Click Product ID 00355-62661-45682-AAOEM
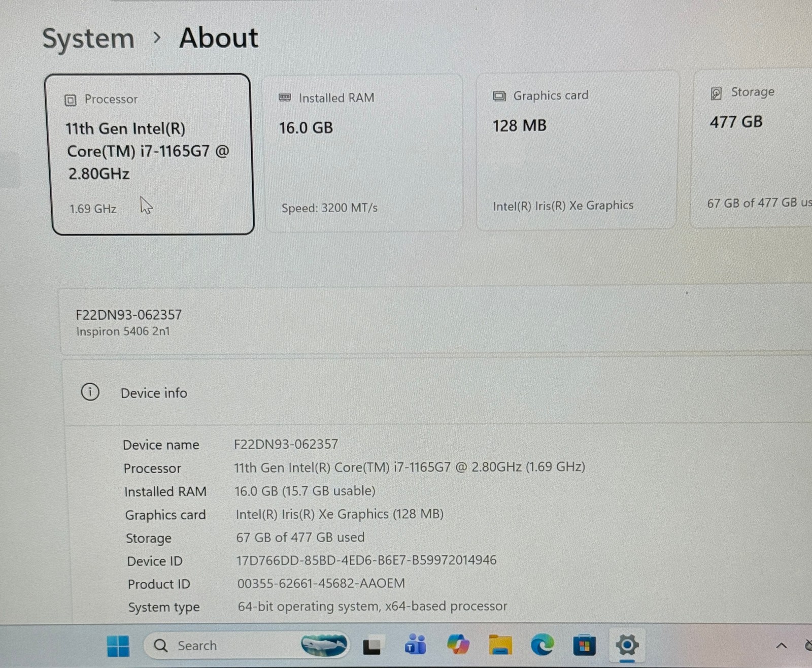The width and height of the screenshot is (812, 668). point(321,583)
